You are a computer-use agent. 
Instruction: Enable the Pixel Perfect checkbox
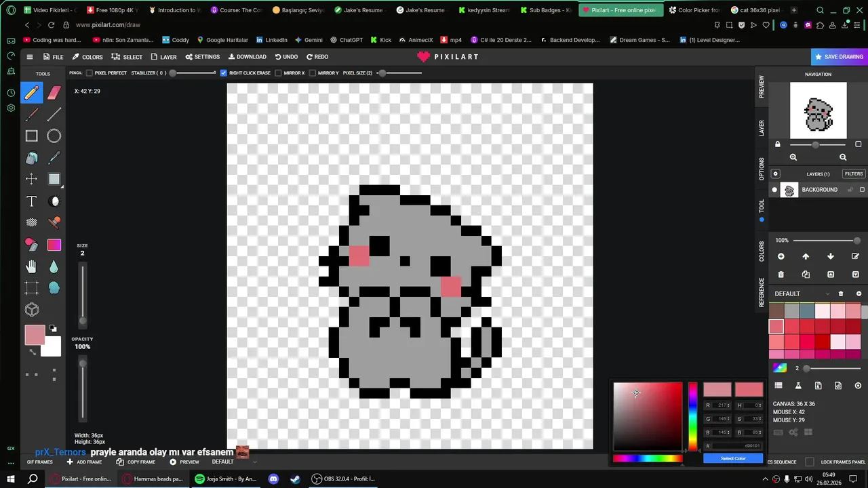pyautogui.click(x=90, y=73)
